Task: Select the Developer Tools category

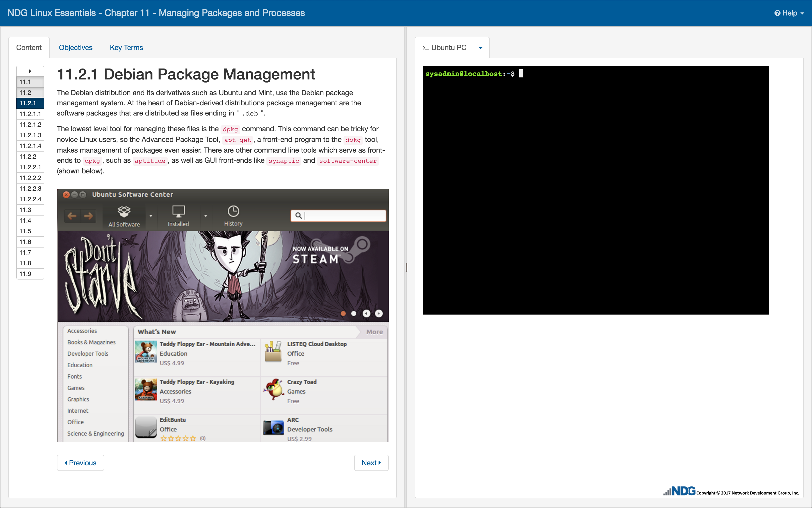Action: click(x=88, y=354)
